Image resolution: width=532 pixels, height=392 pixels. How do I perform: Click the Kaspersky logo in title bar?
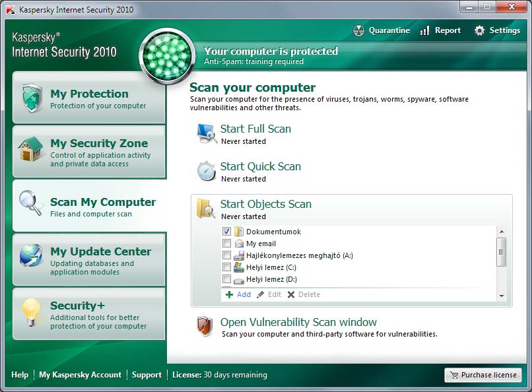11,9
